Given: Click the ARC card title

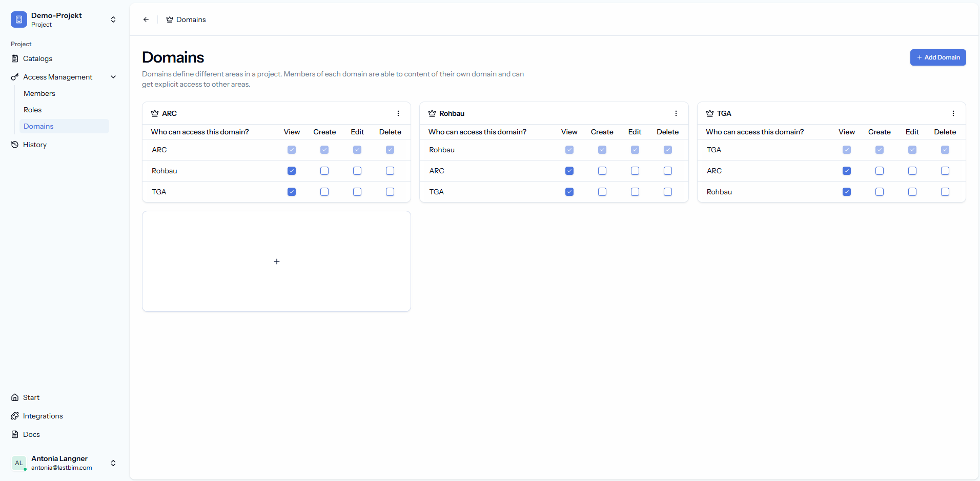Looking at the screenshot, I should pos(170,113).
